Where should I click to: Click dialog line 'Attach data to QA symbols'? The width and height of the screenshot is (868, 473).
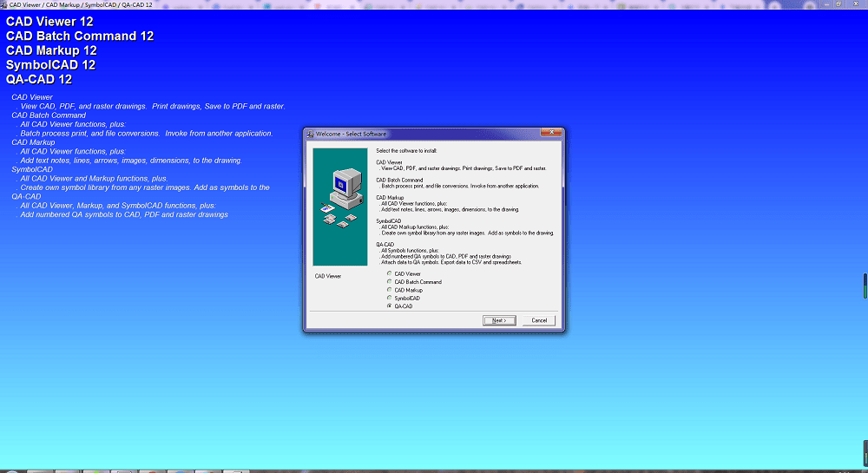[450, 262]
